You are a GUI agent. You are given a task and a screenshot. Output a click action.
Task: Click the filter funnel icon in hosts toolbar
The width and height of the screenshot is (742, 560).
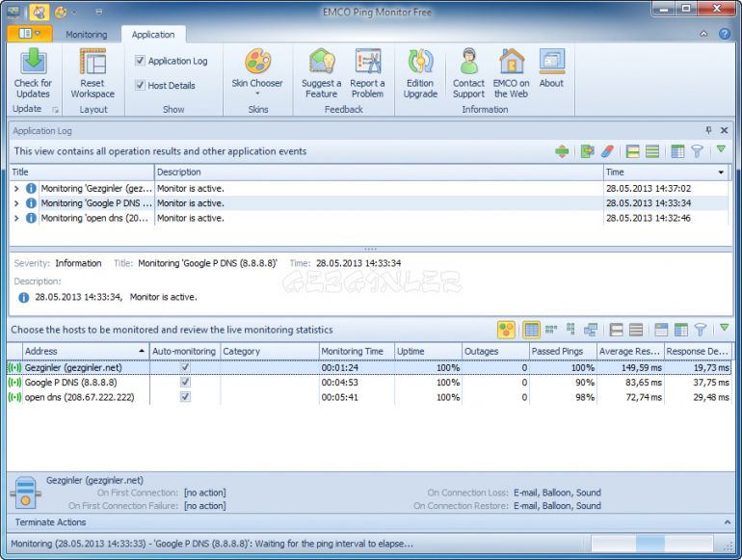pyautogui.click(x=701, y=330)
